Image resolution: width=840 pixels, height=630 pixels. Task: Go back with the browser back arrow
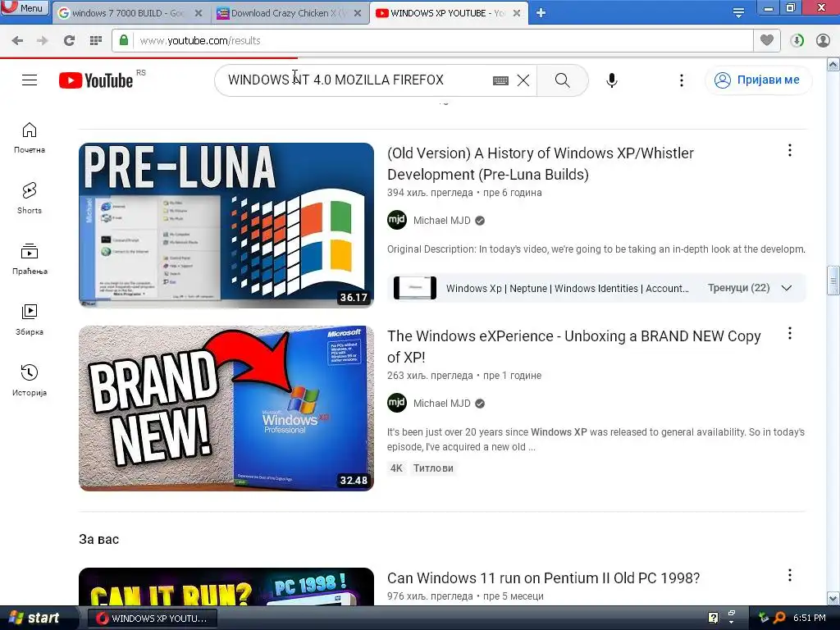(17, 40)
